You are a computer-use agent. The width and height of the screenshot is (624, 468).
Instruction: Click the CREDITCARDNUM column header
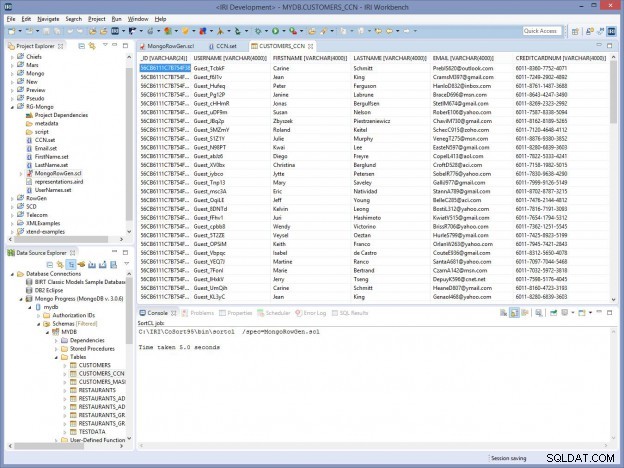(561, 58)
